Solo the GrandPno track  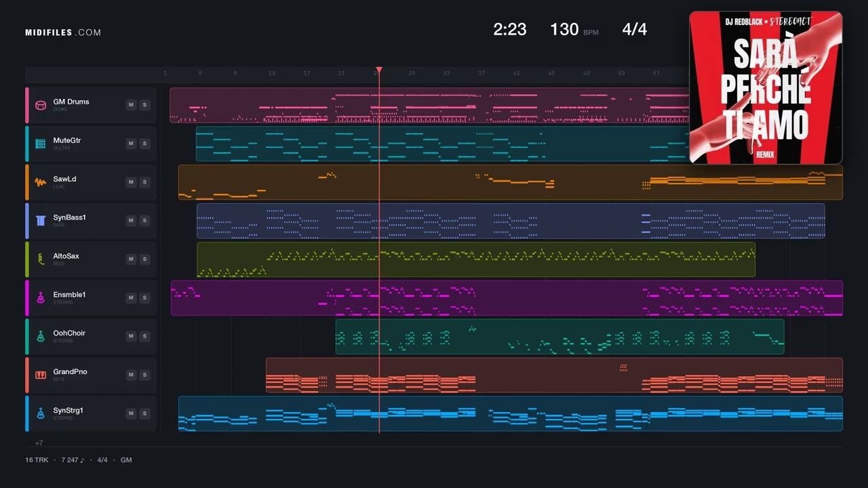(x=144, y=375)
